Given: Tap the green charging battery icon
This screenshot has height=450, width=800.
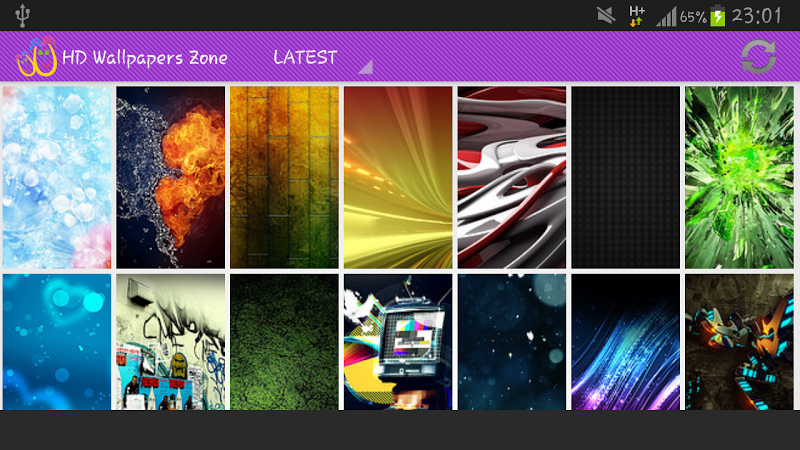Looking at the screenshot, I should 718,16.
